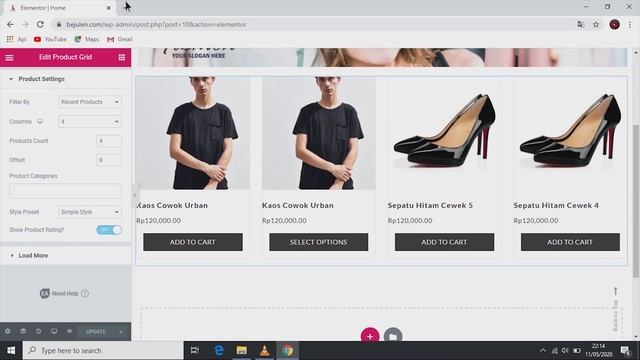
Task: Open the Navigator layers icon
Action: tap(23, 331)
